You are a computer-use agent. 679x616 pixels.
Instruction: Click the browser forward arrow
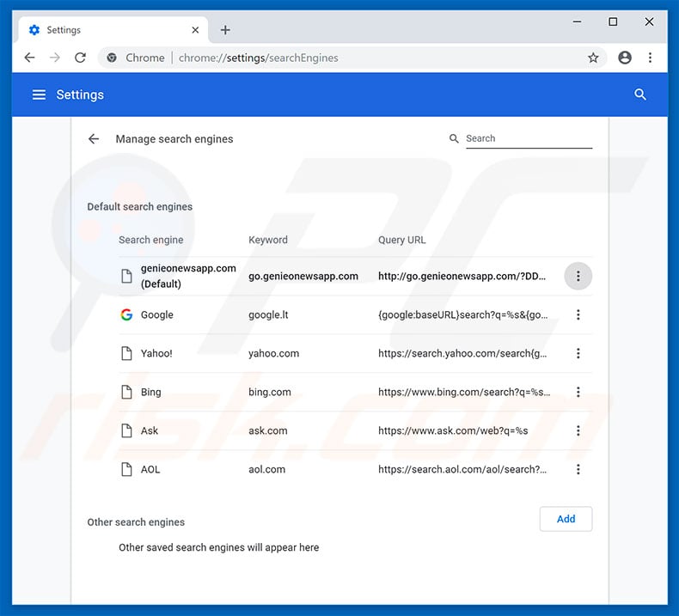tap(54, 58)
